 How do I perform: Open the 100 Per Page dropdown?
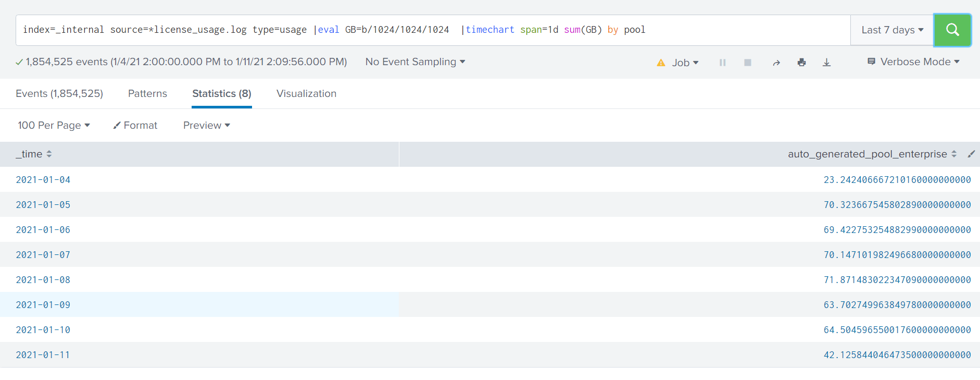coord(54,125)
